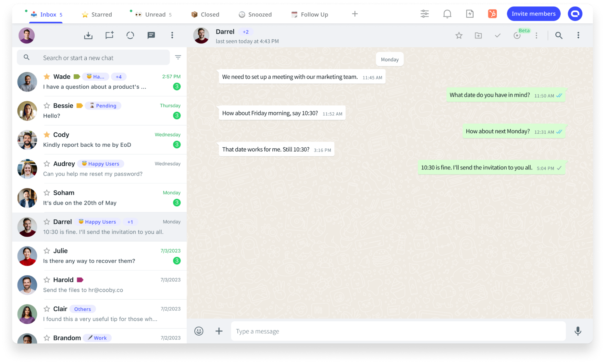Open search within the Darrel conversation
Viewport: 605px width, 364px height.
[x=559, y=35]
